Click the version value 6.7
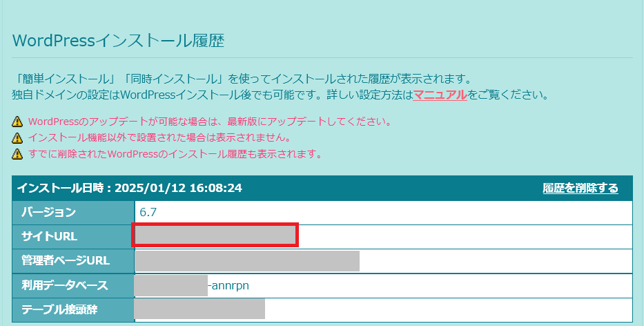 [148, 212]
